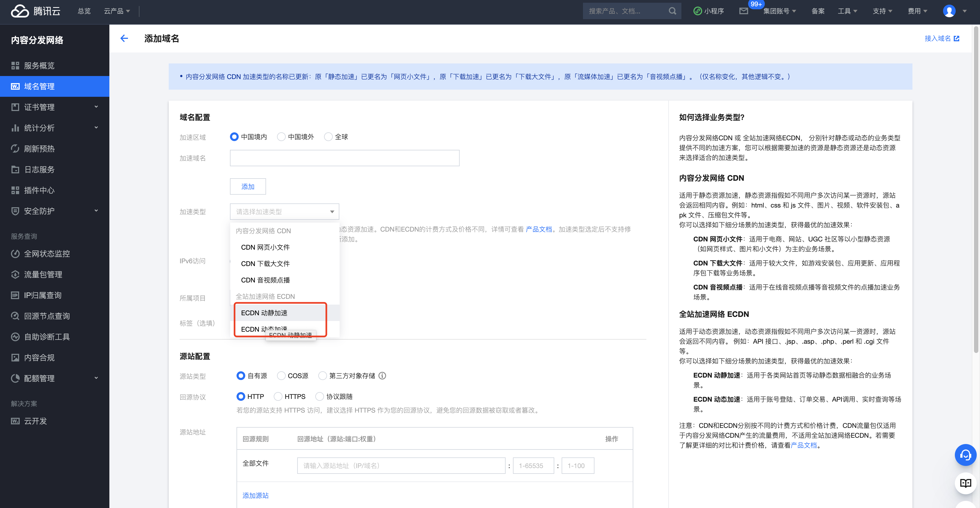Open the customer support headset button
Viewport: 980px width, 508px height.
click(x=965, y=455)
